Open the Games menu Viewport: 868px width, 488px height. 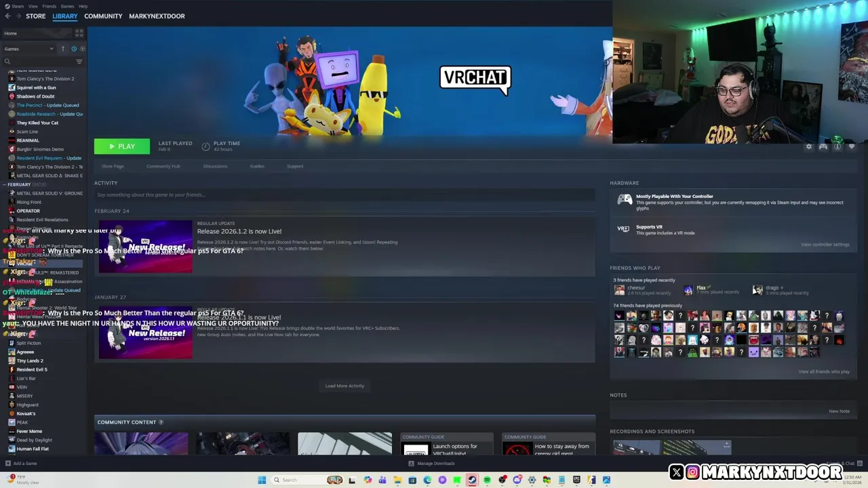click(67, 6)
